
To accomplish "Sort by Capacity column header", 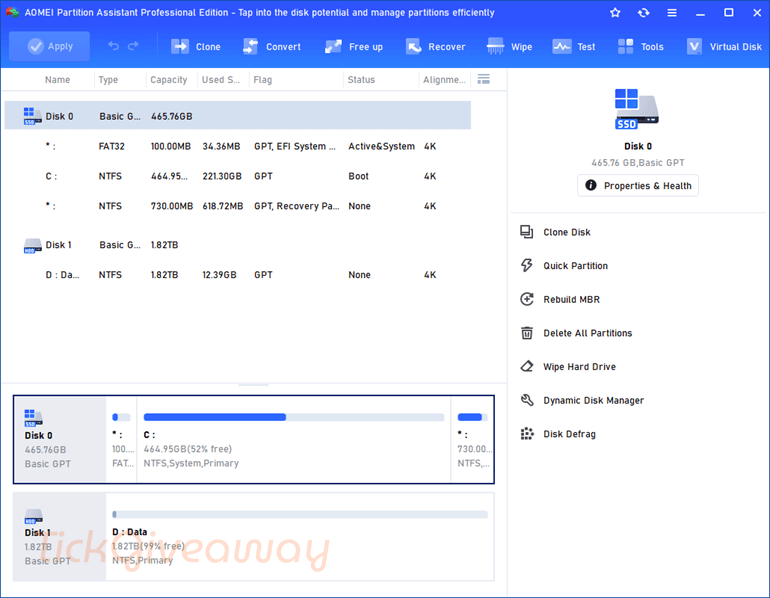I will (x=168, y=80).
